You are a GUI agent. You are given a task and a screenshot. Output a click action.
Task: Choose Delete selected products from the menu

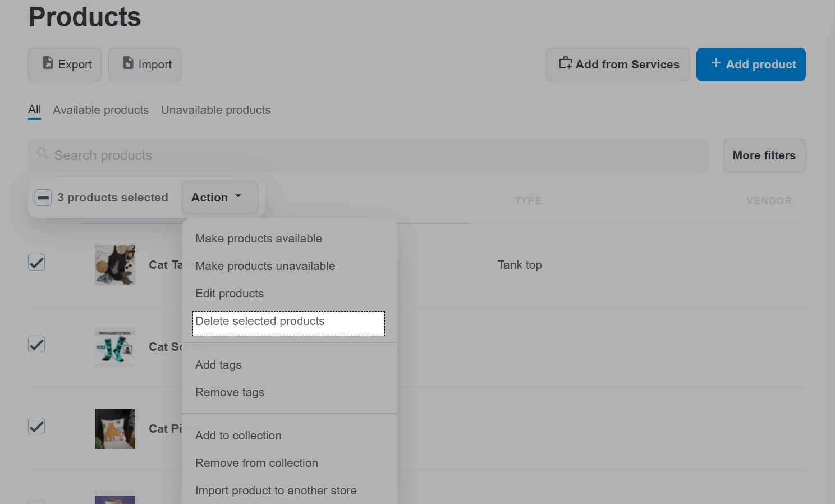[260, 321]
